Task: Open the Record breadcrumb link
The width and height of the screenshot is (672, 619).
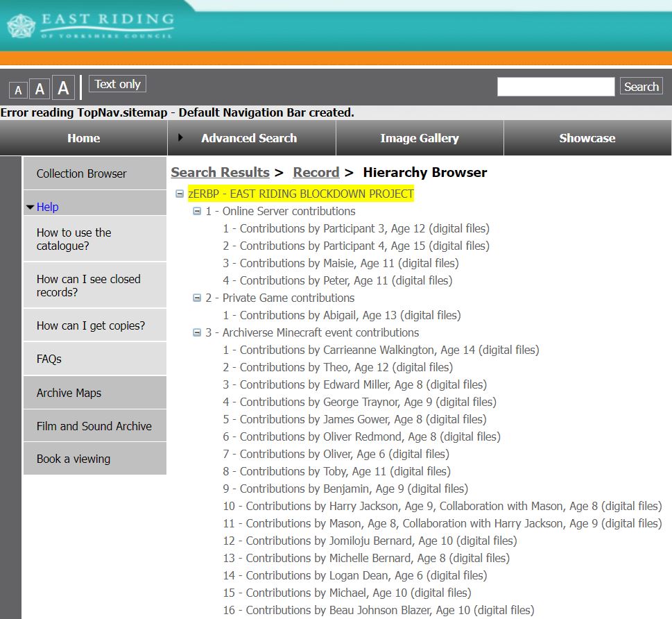Action: tap(316, 172)
